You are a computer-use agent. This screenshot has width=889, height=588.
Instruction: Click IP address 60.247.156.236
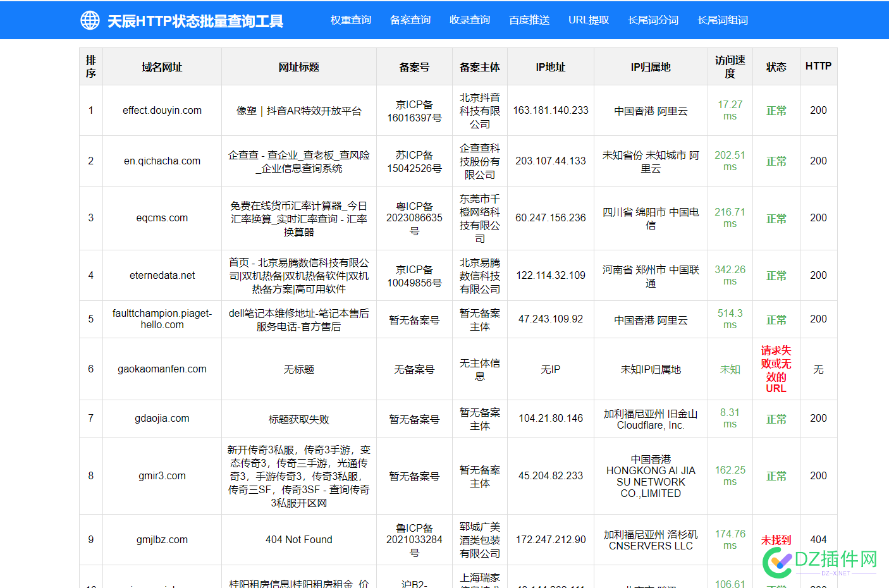551,217
